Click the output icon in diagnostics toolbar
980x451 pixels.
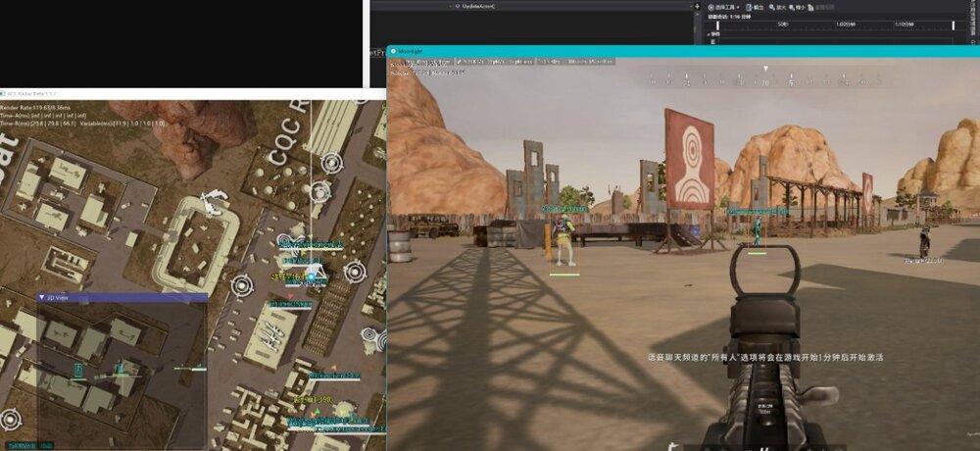[x=755, y=8]
